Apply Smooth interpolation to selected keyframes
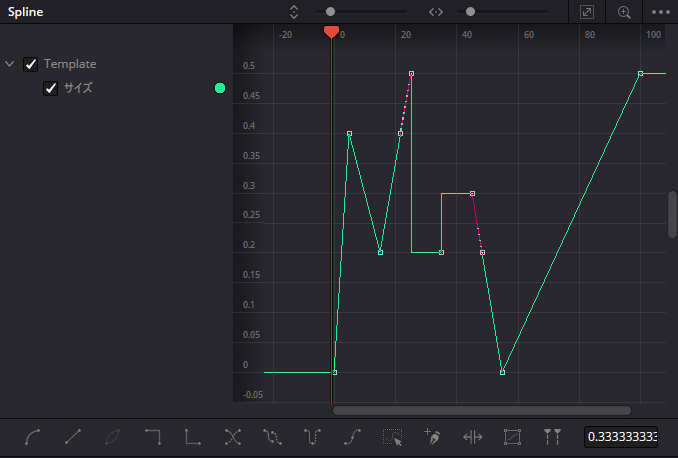678x458 pixels. [32, 437]
